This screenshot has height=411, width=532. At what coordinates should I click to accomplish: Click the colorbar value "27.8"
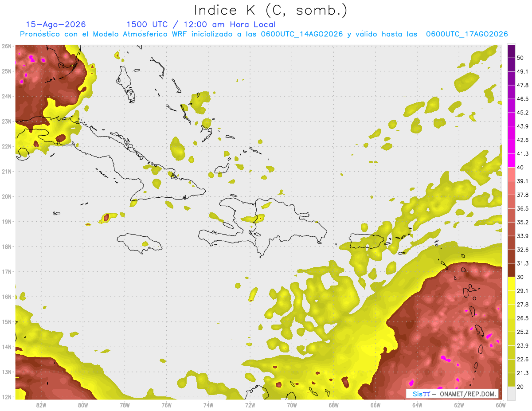pyautogui.click(x=523, y=304)
